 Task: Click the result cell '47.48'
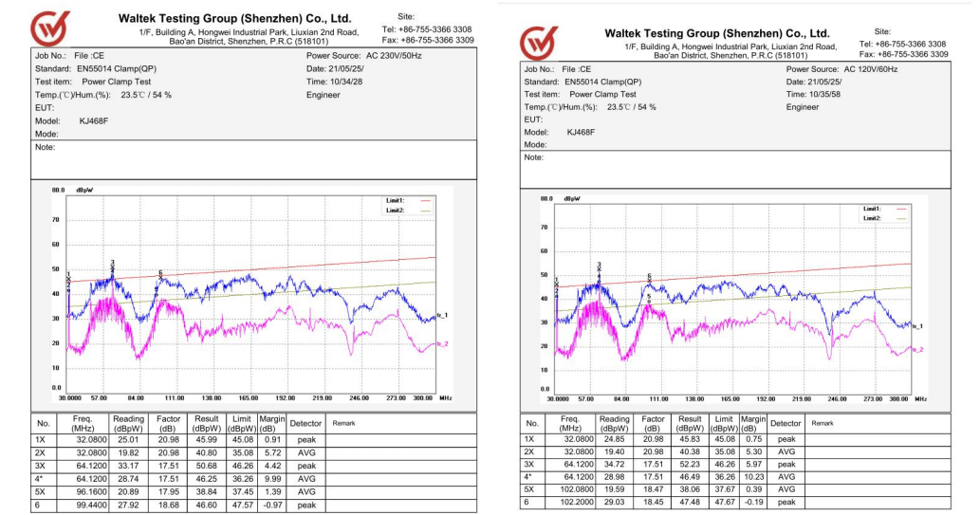690,502
